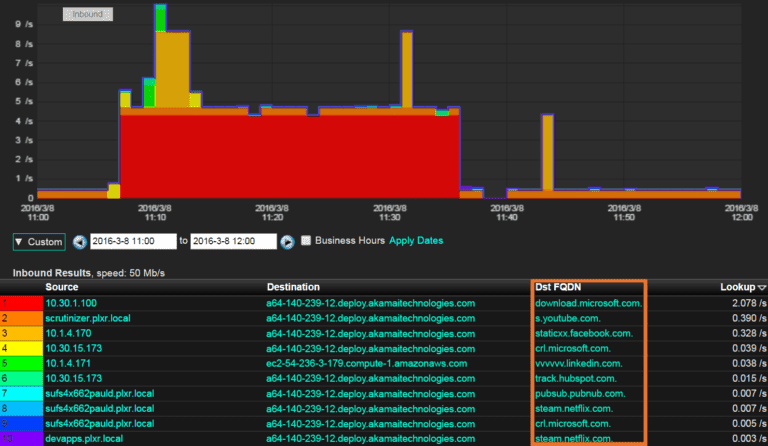The height and width of the screenshot is (446, 768).
Task: Toggle the Business Hours checkbox
Action: [x=307, y=241]
